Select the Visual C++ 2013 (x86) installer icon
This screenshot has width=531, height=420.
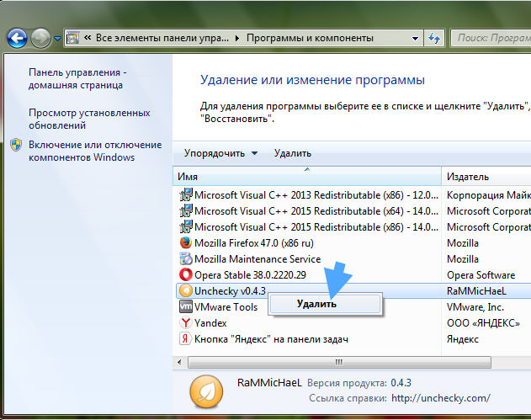pyautogui.click(x=186, y=194)
